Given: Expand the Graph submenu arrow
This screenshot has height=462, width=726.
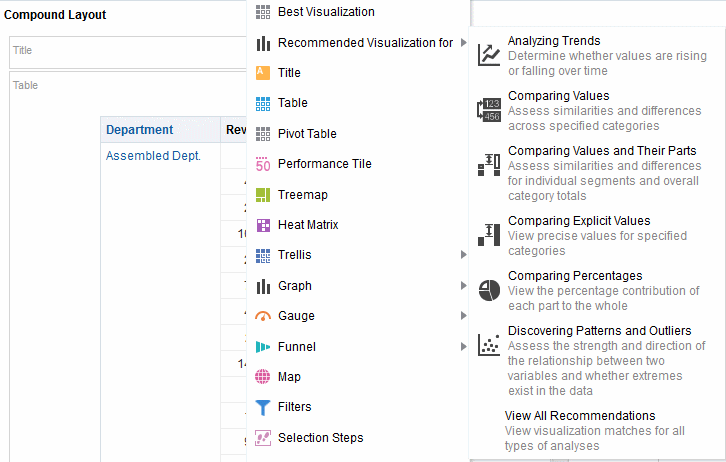Looking at the screenshot, I should pos(463,286).
